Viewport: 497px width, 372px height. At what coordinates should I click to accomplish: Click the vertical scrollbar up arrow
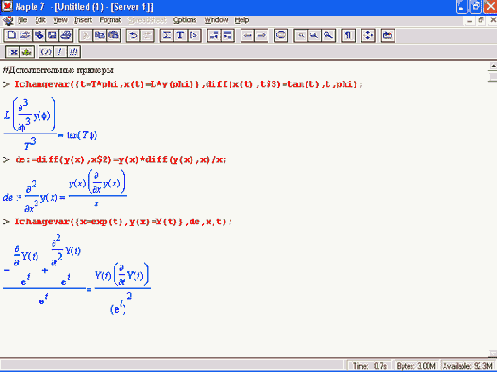pos(493,66)
